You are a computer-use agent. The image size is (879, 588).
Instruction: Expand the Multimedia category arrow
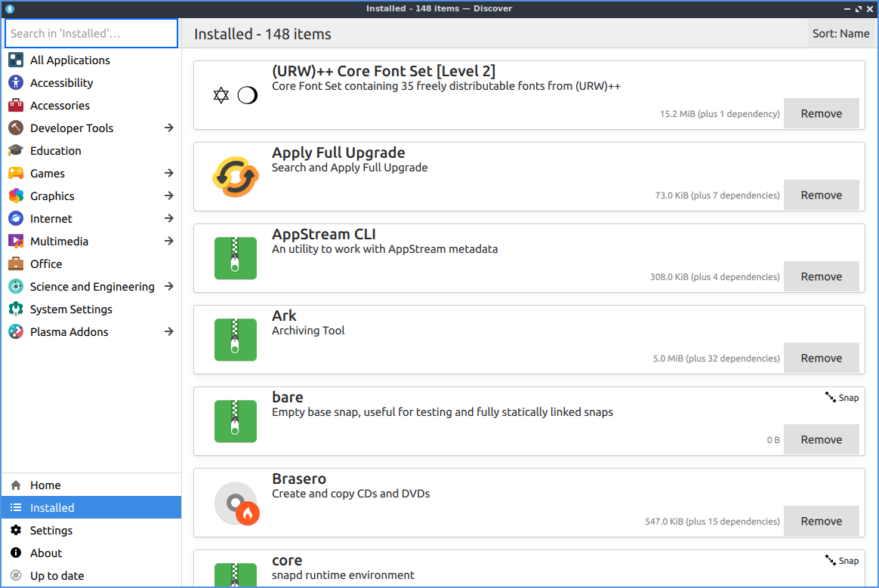click(169, 242)
